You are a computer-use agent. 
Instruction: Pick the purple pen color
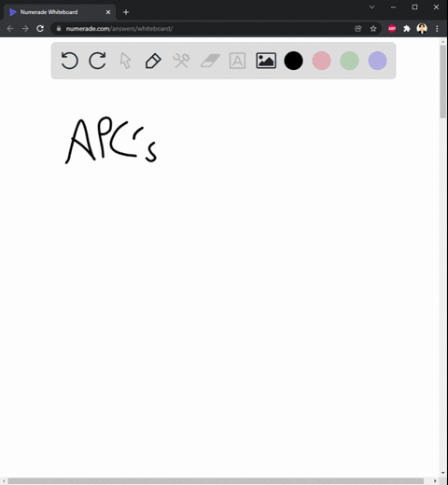(377, 61)
